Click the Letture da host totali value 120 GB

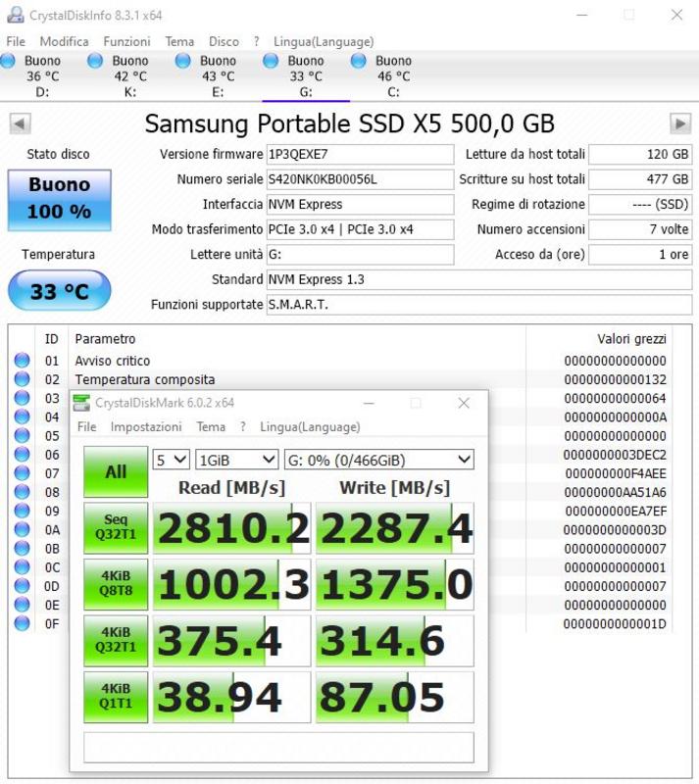point(640,155)
